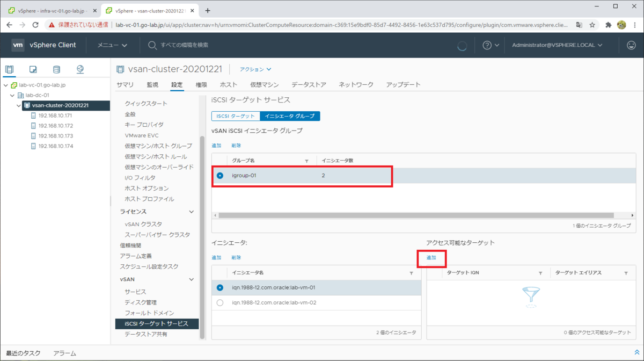Viewport: 644px width, 361px height.
Task: Open the Administrator@VSPHERE.LOCAL user dropdown
Action: 558,45
